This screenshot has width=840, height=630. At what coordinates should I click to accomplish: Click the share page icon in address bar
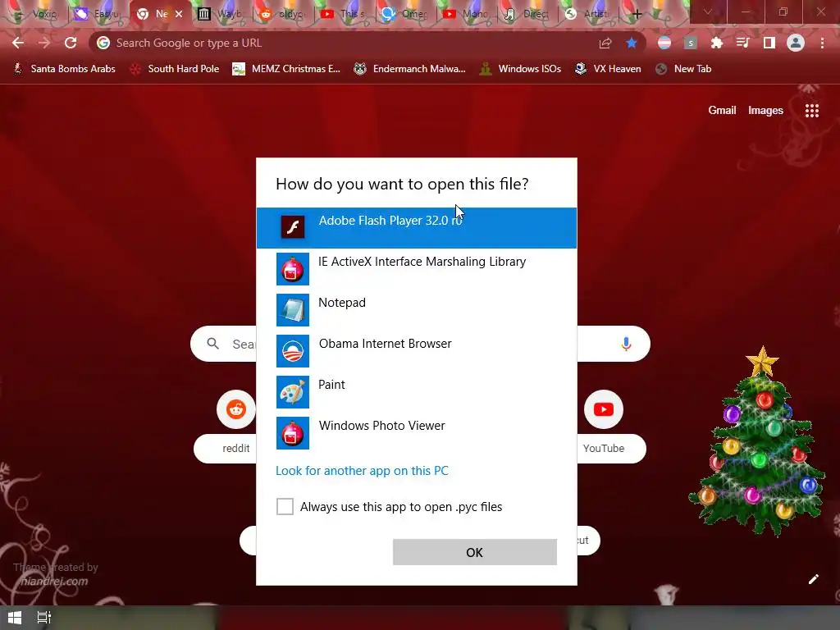point(605,43)
